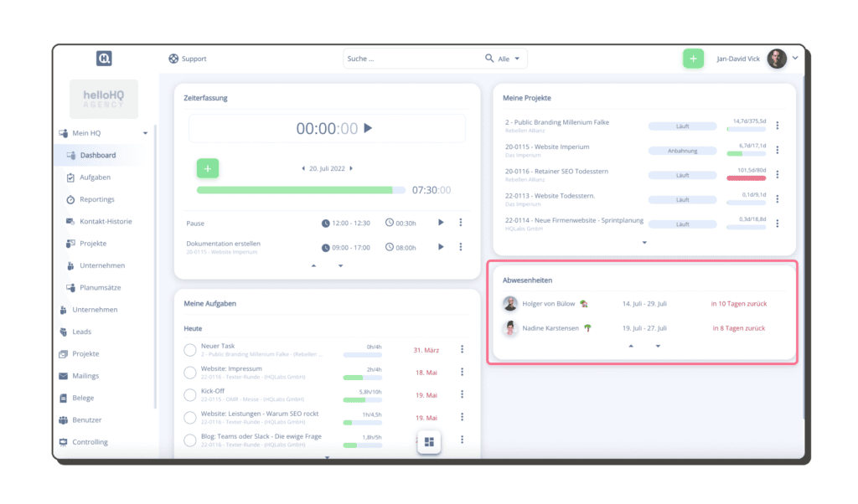Click green plus button in top bar

coord(693,59)
